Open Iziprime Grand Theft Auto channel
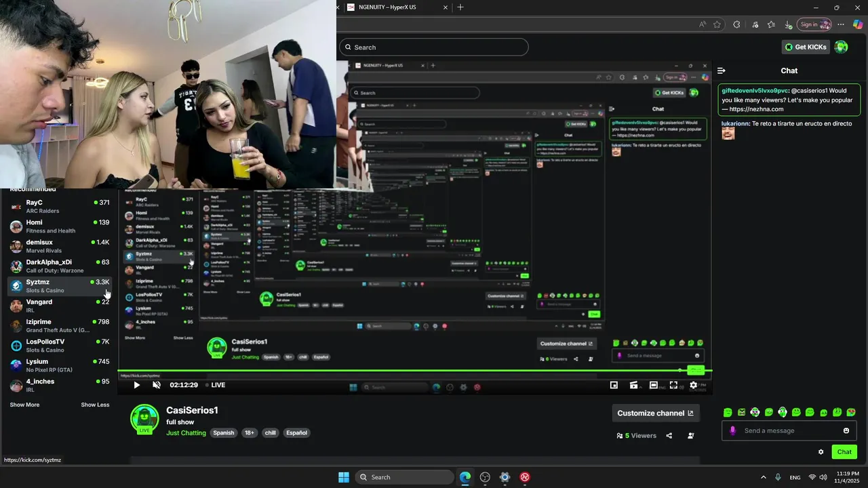The height and width of the screenshot is (488, 868). coord(60,325)
